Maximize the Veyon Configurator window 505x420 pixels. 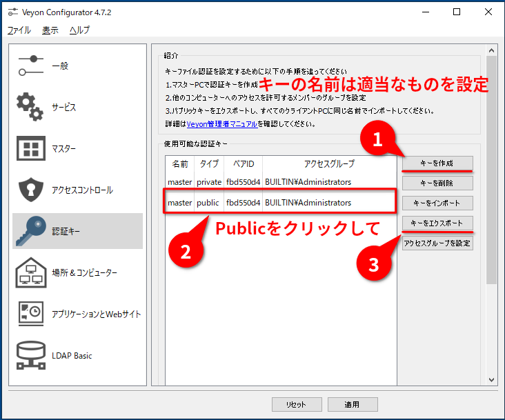(x=457, y=12)
